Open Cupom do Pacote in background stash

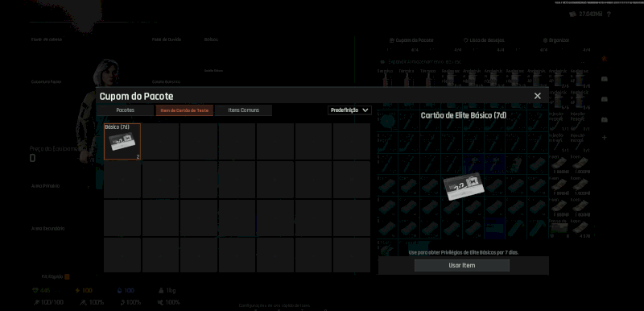[x=411, y=40]
